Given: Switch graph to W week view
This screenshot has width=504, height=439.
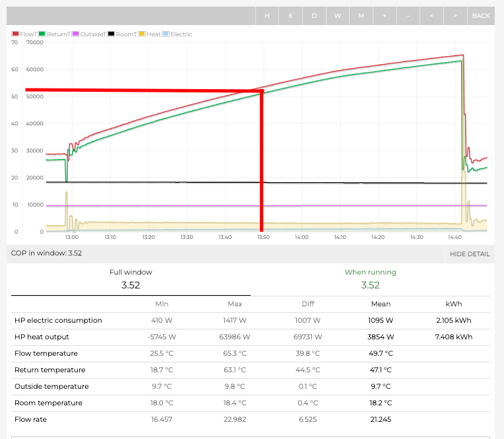Looking at the screenshot, I should [338, 16].
